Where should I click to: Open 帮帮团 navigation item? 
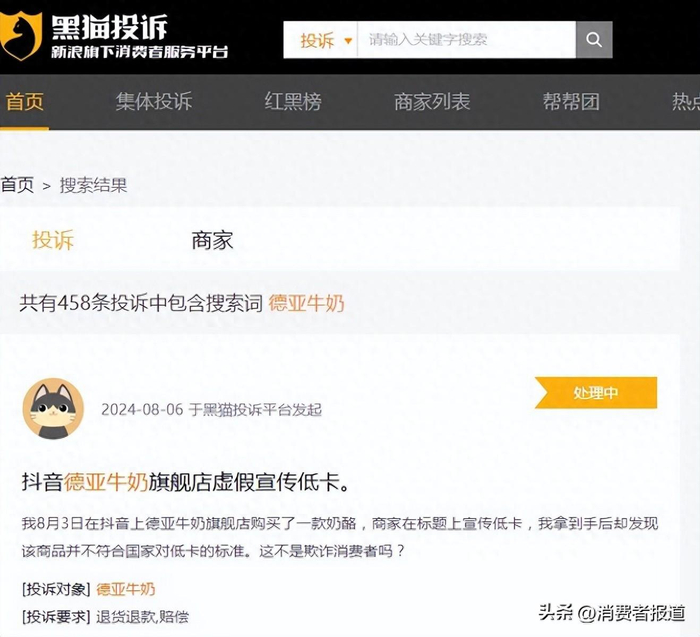(571, 102)
